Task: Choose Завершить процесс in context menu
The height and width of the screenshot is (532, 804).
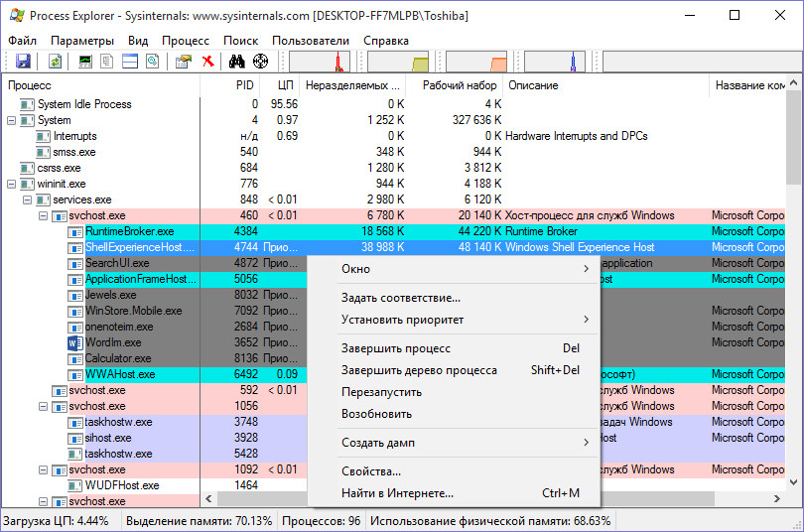Action: [454, 348]
